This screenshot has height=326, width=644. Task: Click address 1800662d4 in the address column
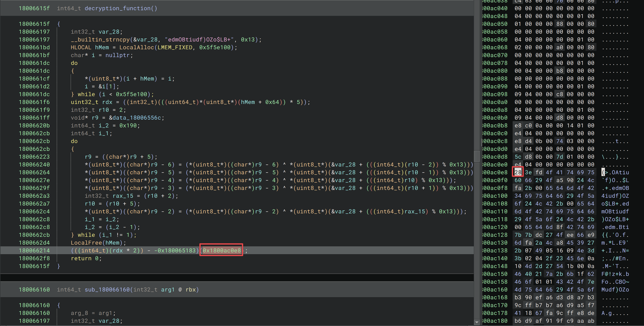tap(34, 242)
